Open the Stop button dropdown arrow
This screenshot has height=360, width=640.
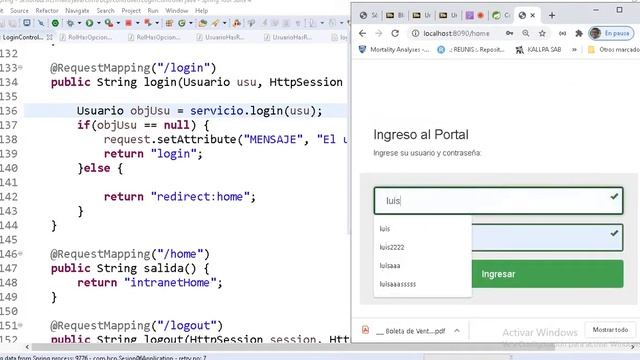click(138, 23)
